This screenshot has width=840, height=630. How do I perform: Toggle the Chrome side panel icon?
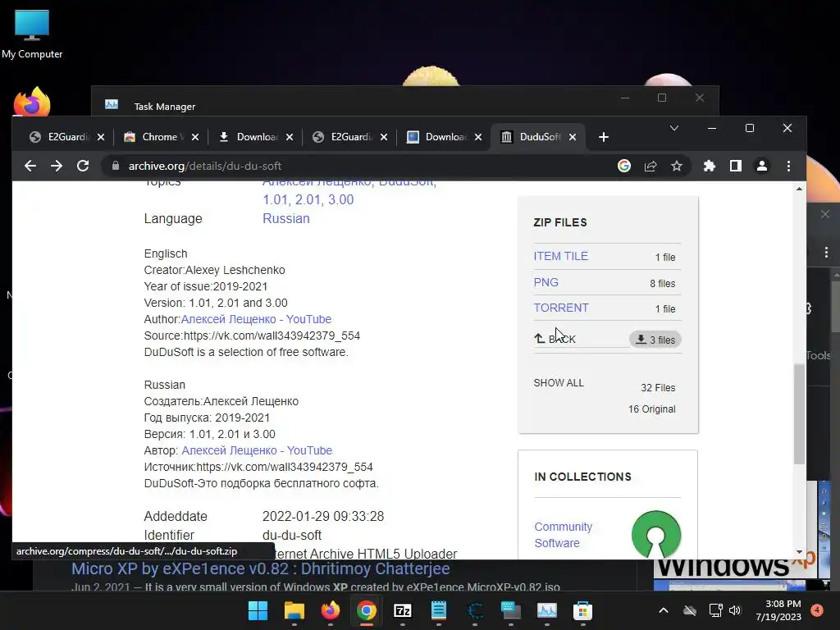736,166
